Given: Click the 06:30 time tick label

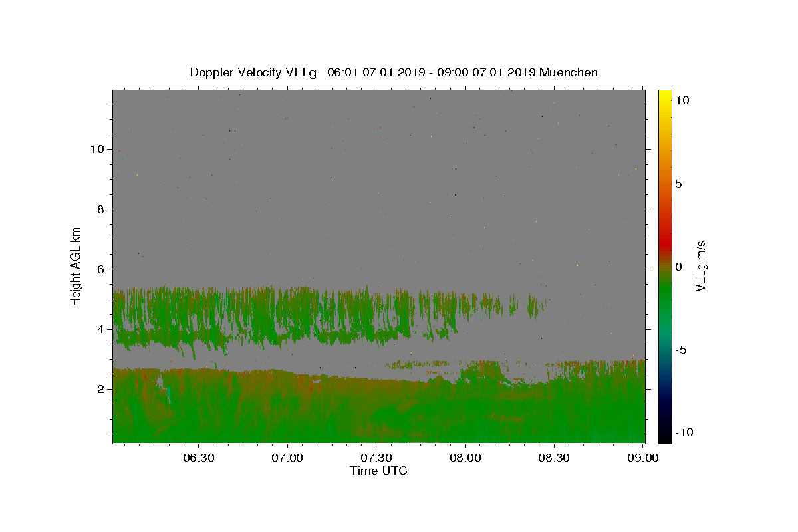Looking at the screenshot, I should point(199,458).
